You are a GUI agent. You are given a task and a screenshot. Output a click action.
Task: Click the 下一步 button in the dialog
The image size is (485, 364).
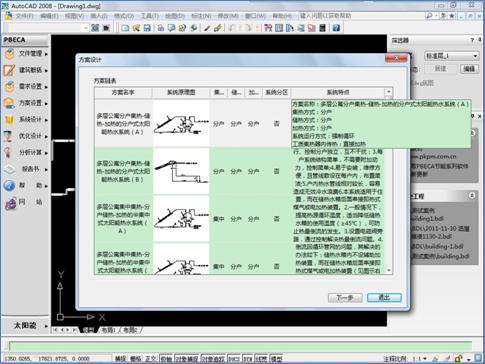pyautogui.click(x=345, y=298)
